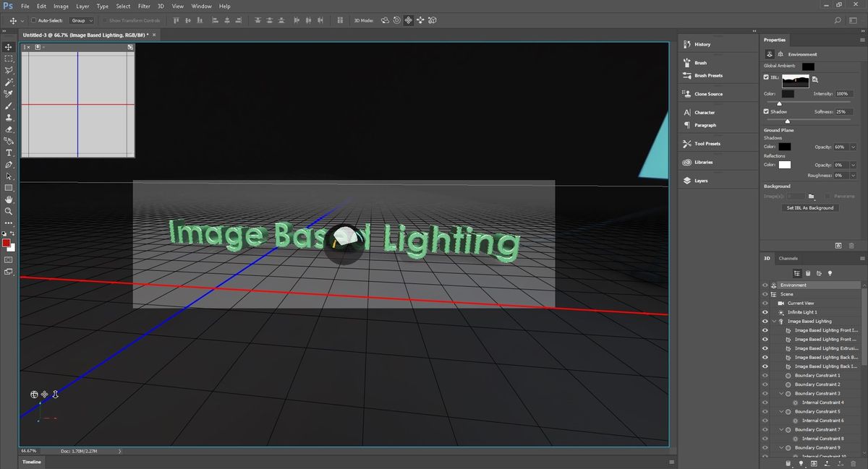The width and height of the screenshot is (868, 469).
Task: Select the Type tool
Action: click(9, 152)
